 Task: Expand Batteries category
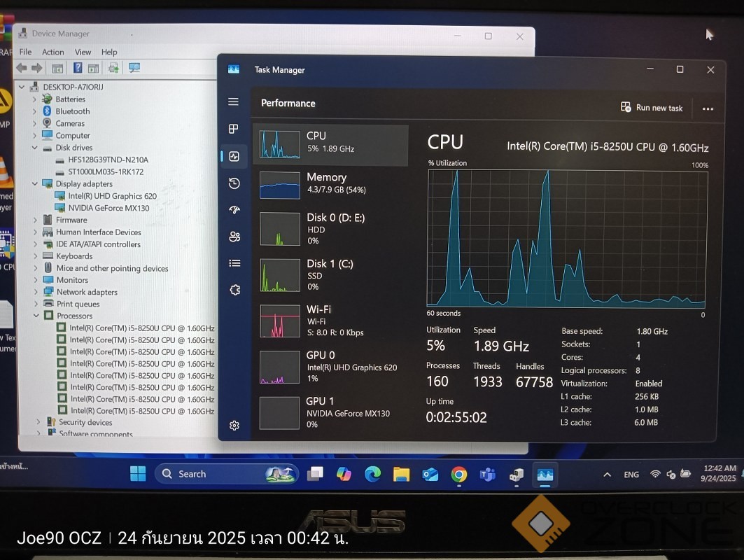[x=34, y=99]
